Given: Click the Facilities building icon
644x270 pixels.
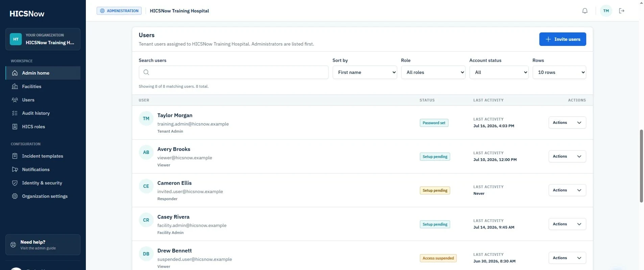Looking at the screenshot, I should (15, 86).
